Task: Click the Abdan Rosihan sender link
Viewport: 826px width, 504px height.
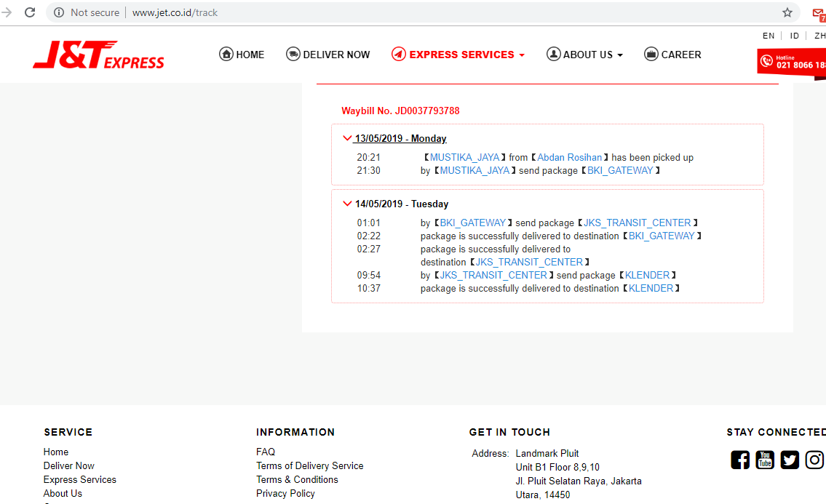Action: point(569,158)
